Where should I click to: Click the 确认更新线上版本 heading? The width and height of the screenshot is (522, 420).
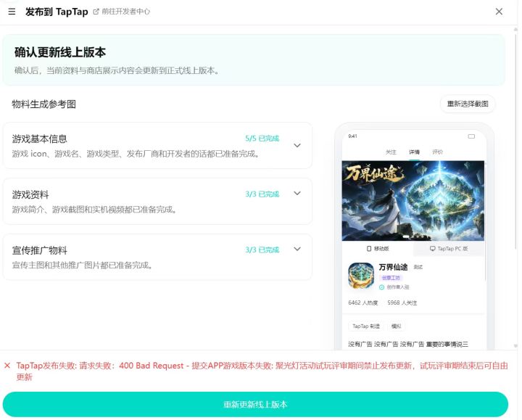pos(60,52)
